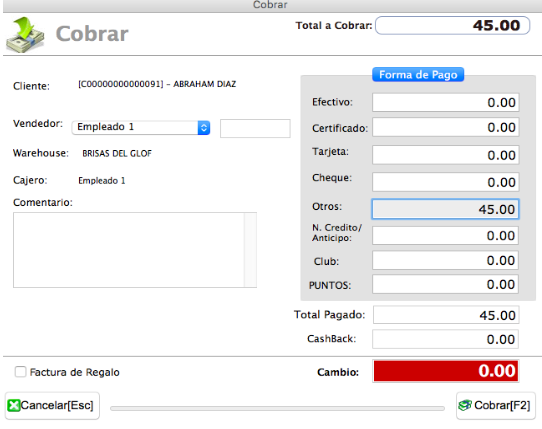Screen dimensions: 542x429
Task: Click the Cambio: label
Action: (x=338, y=372)
